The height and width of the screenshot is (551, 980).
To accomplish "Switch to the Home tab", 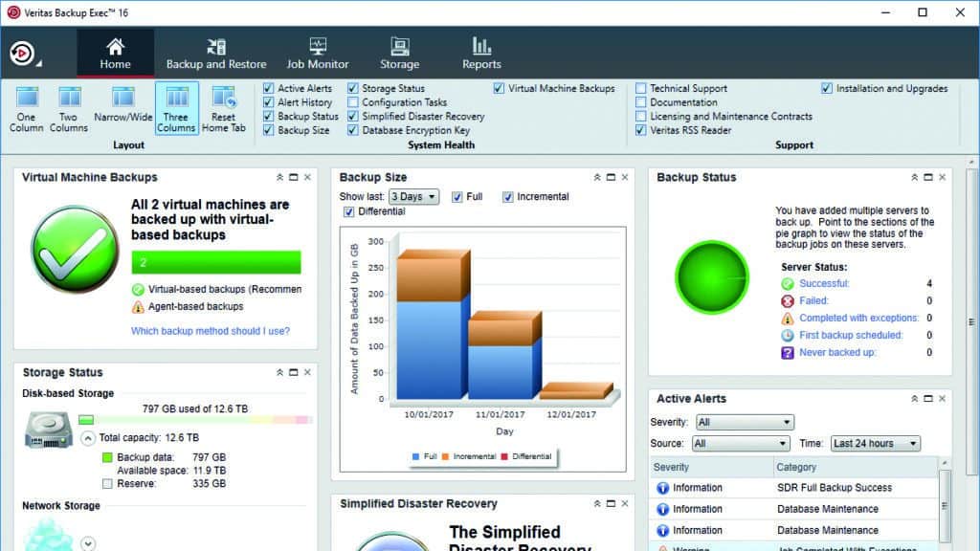I will [115, 53].
